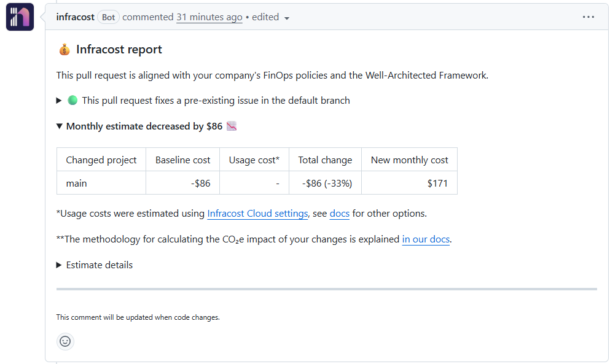Open the edited history dropdown arrow
Screen dimensions: 610x364
click(x=287, y=18)
